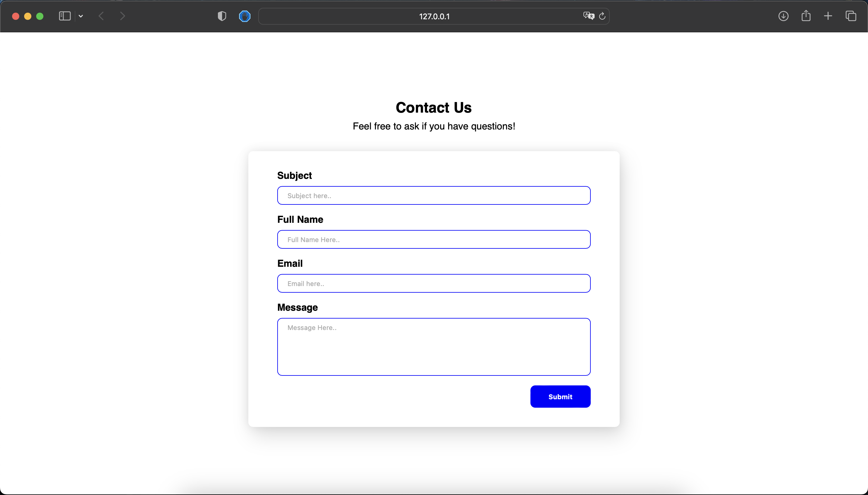Click the address bar URL field
Screen dimensions: 868x495
(x=433, y=16)
